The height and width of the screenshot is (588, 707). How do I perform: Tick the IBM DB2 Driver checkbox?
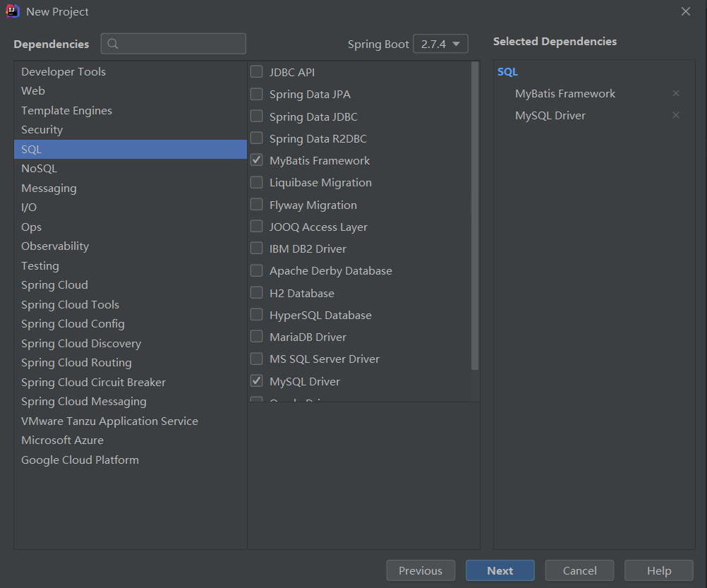click(x=257, y=248)
